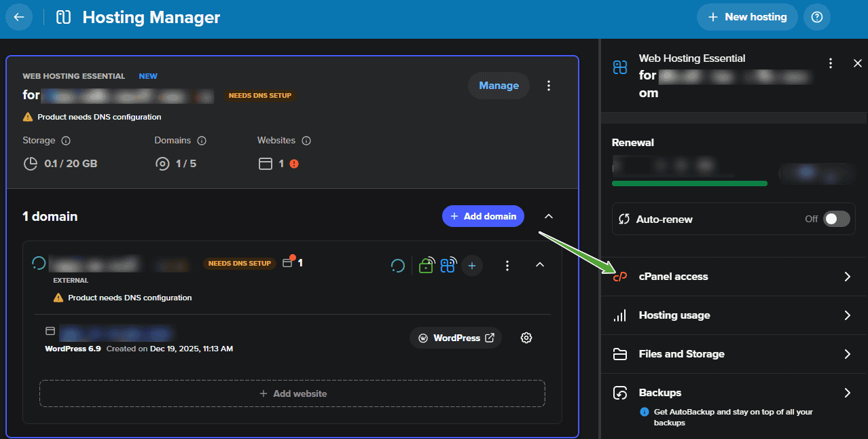The height and width of the screenshot is (439, 868).
Task: Expand Files and Storage chevron
Action: point(847,354)
